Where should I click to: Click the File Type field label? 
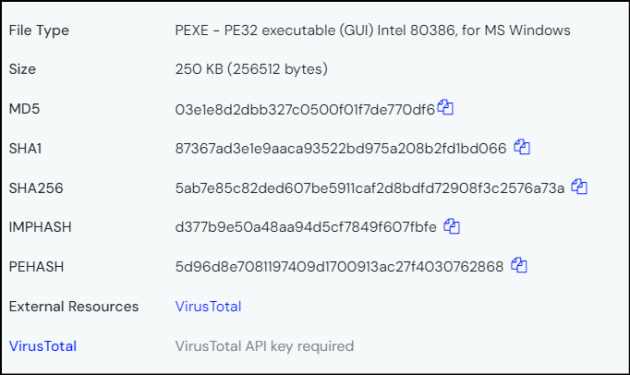39,31
